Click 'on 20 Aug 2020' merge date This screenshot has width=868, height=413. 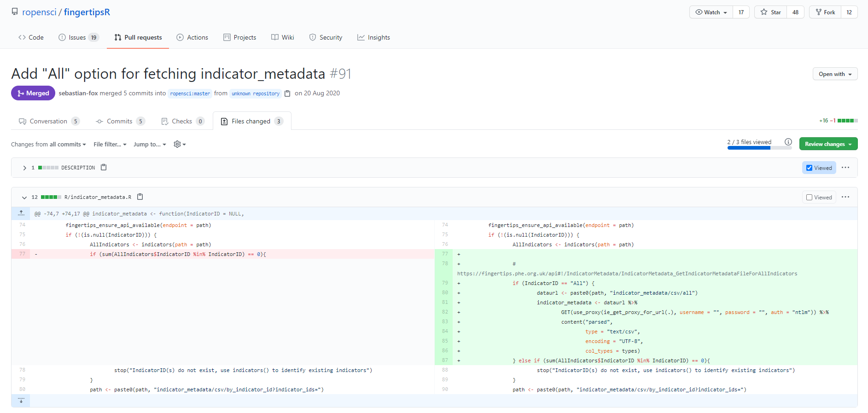pos(317,93)
